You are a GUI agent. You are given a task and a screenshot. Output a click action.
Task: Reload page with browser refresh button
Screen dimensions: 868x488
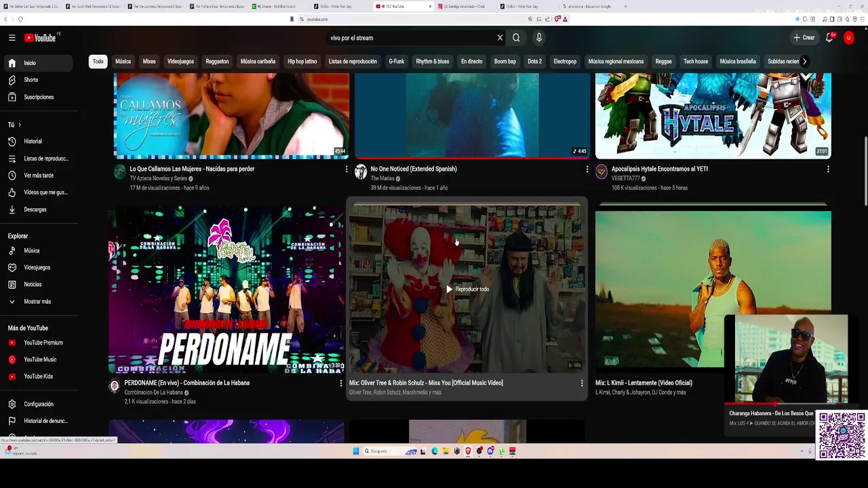[x=20, y=19]
